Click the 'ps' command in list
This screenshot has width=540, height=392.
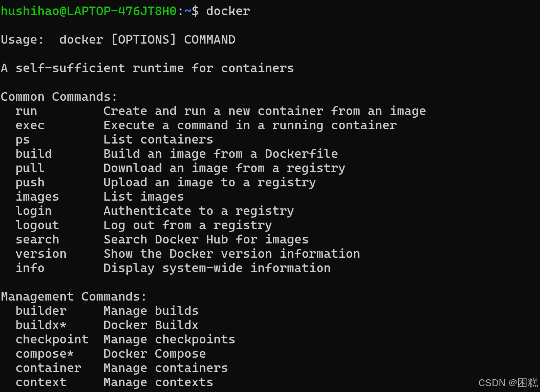pyautogui.click(x=22, y=140)
